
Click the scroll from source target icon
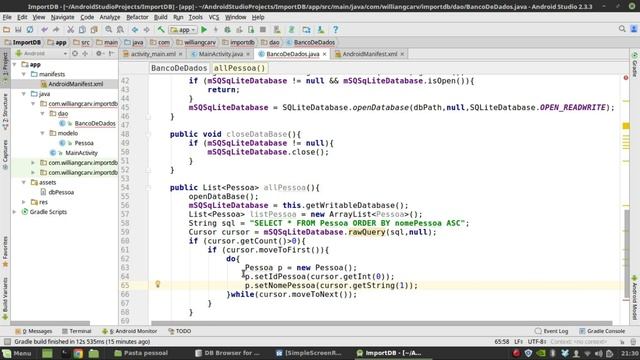[x=75, y=53]
